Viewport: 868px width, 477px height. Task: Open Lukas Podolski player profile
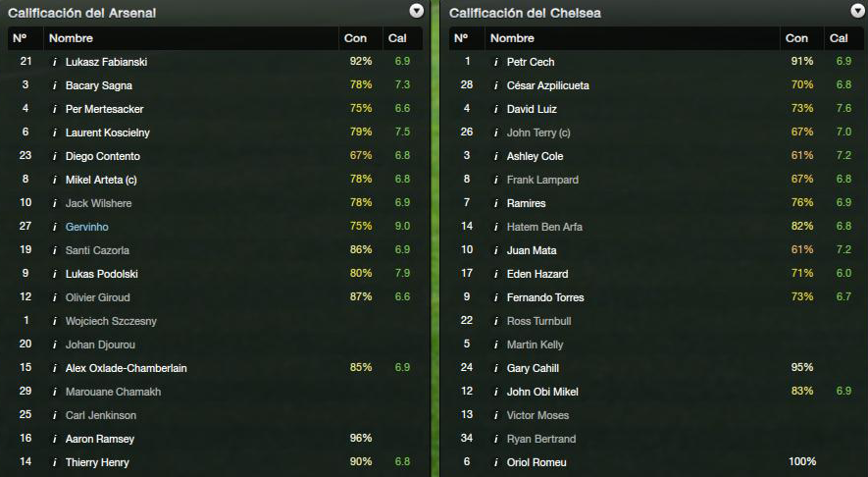pos(101,274)
